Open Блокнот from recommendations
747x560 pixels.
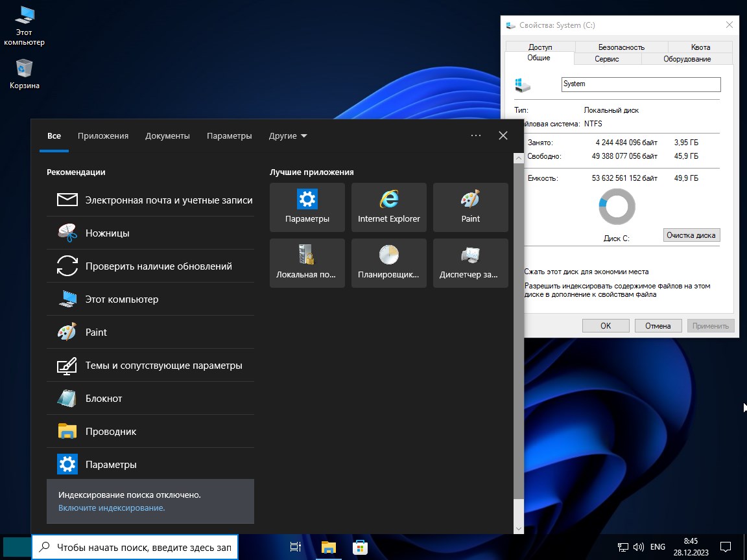coord(104,398)
